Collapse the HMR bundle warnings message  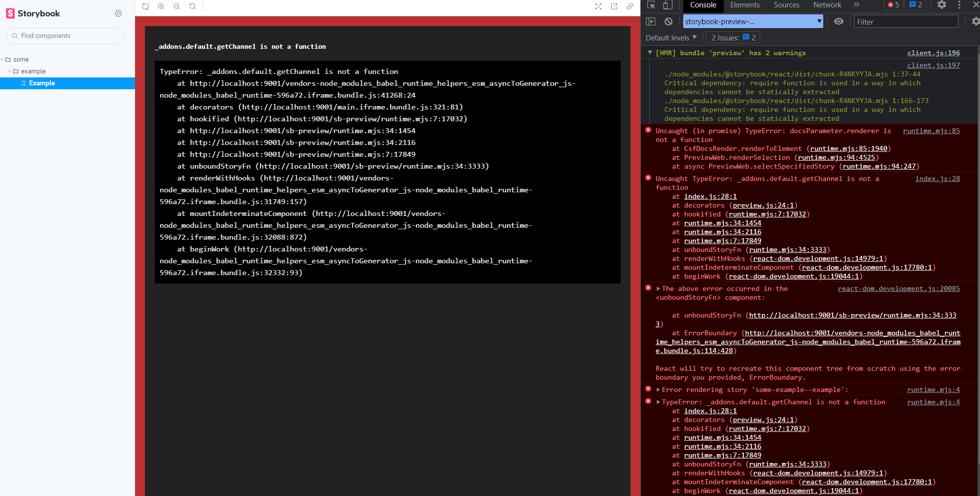[650, 52]
